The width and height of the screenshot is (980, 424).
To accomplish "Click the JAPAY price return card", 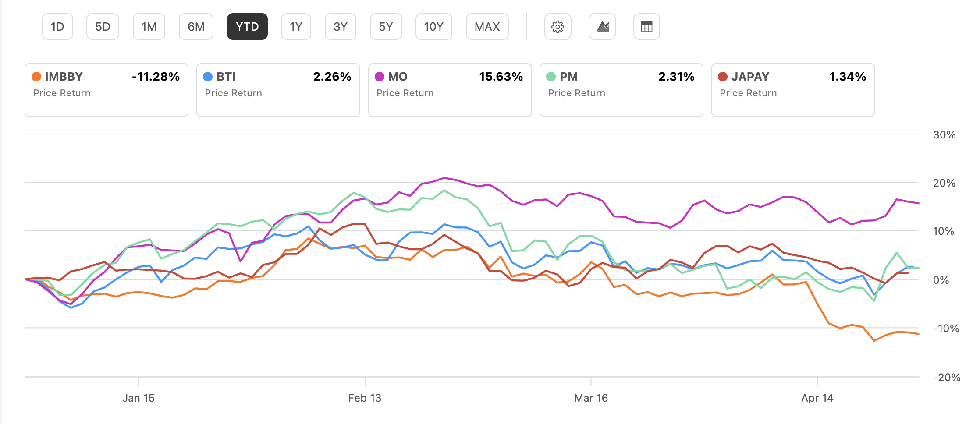I will [x=793, y=90].
